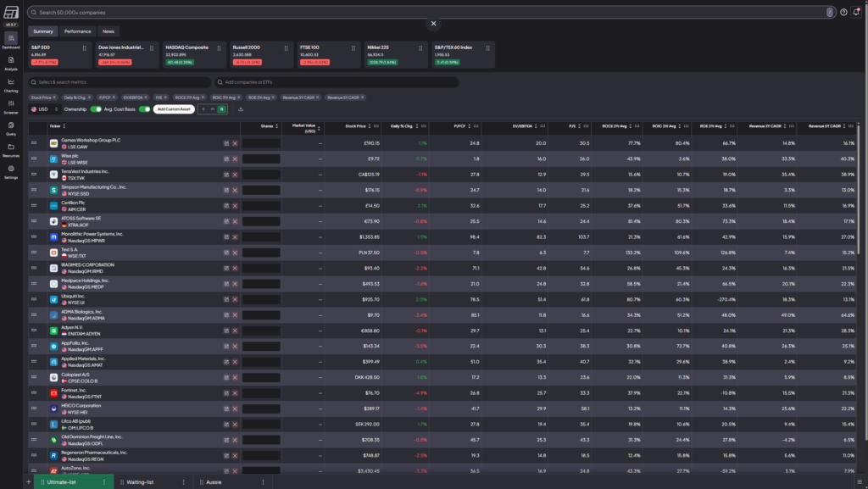Switch to the News tab

coord(108,31)
